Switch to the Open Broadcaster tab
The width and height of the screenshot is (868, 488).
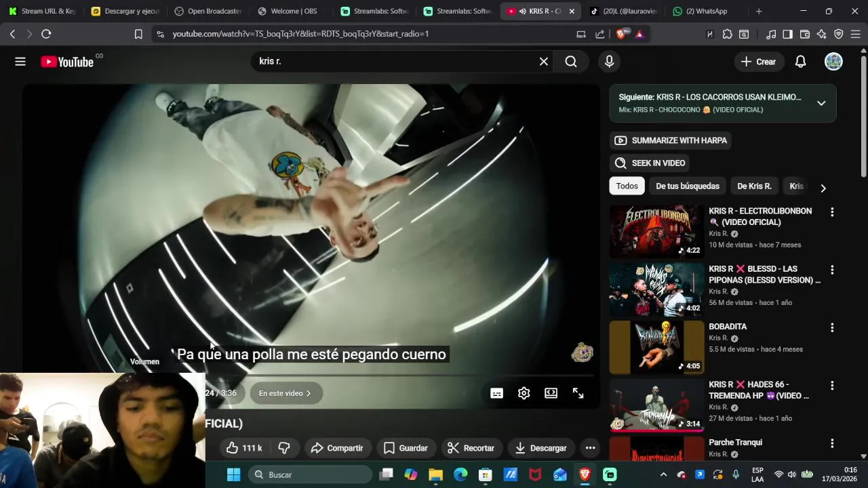point(208,11)
